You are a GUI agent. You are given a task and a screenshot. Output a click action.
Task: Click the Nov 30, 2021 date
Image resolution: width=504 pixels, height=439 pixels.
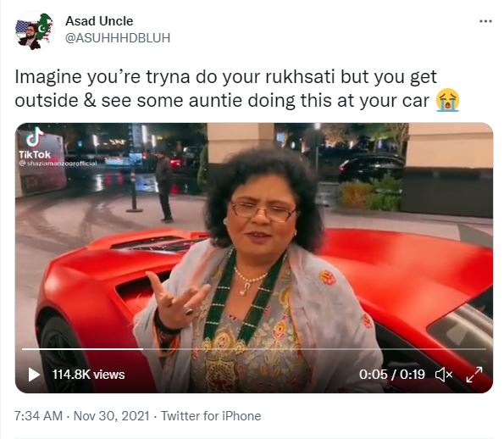112,416
